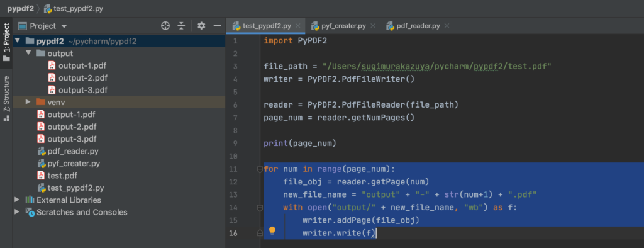This screenshot has width=644, height=248.
Task: Collapse the output folder
Action: click(28, 53)
